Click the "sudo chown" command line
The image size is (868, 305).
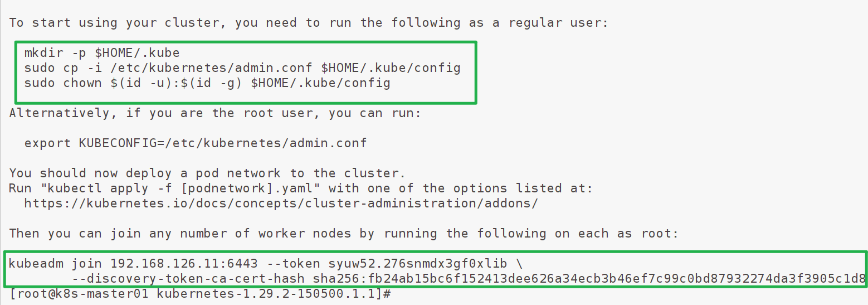(207, 83)
